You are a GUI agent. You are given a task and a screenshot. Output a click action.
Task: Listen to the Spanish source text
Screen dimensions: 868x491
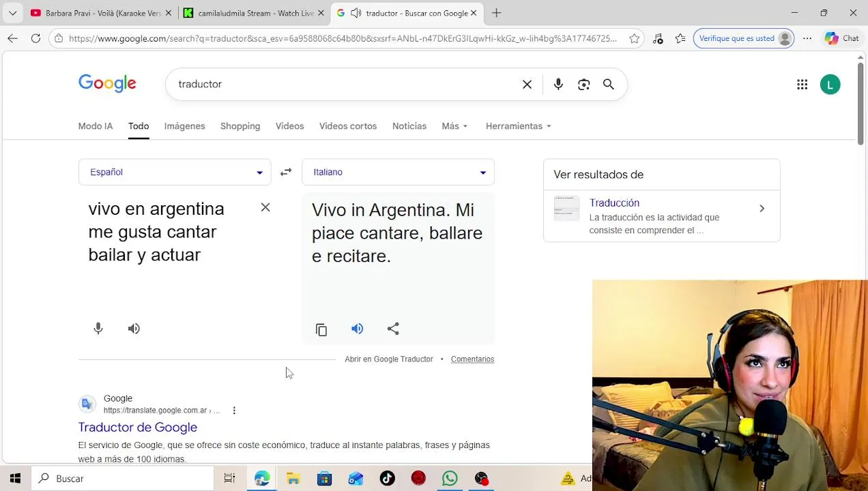pos(134,329)
